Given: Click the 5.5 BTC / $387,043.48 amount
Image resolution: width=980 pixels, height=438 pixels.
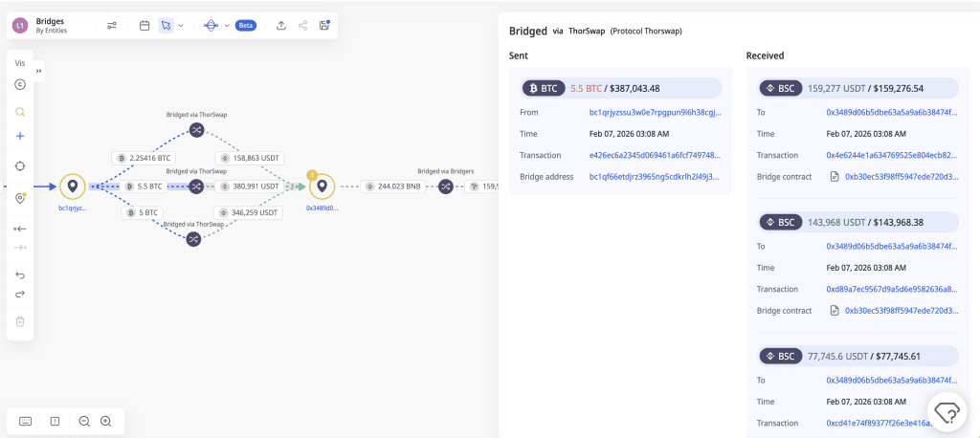Looking at the screenshot, I should click(615, 89).
